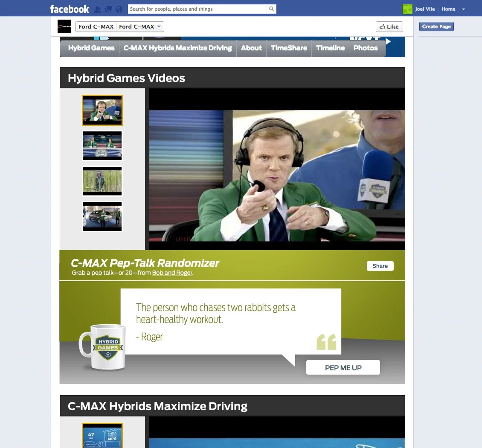Click the next arrow in banner
The height and width of the screenshot is (448, 482).
click(388, 41)
